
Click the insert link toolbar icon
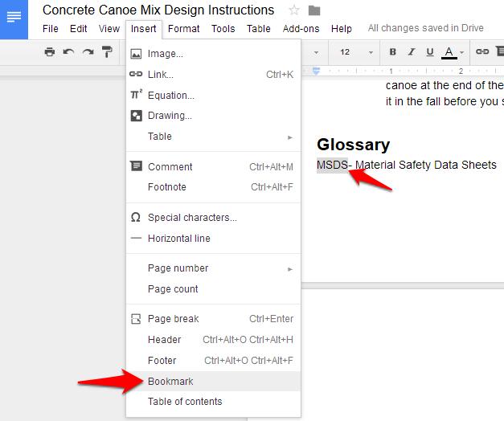click(x=482, y=51)
